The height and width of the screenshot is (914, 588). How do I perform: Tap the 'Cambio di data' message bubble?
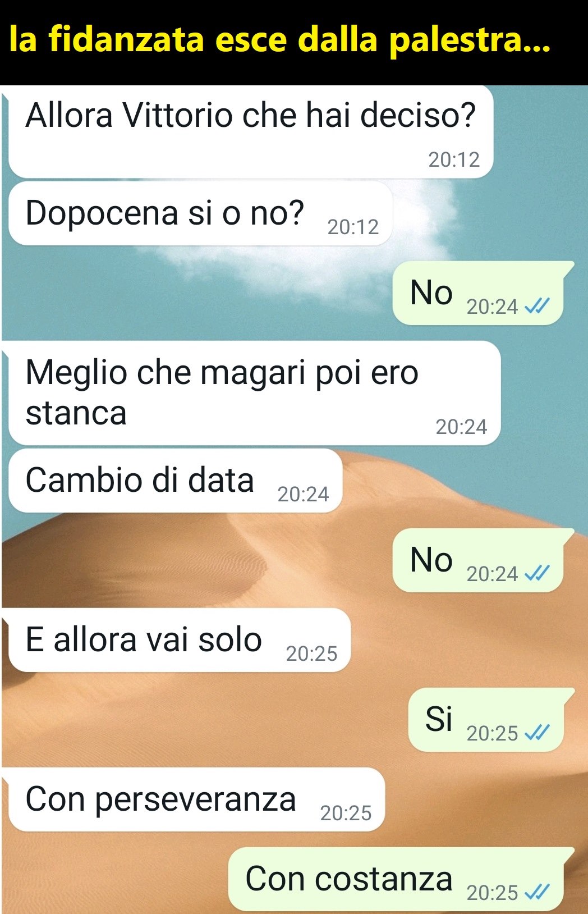tap(176, 481)
